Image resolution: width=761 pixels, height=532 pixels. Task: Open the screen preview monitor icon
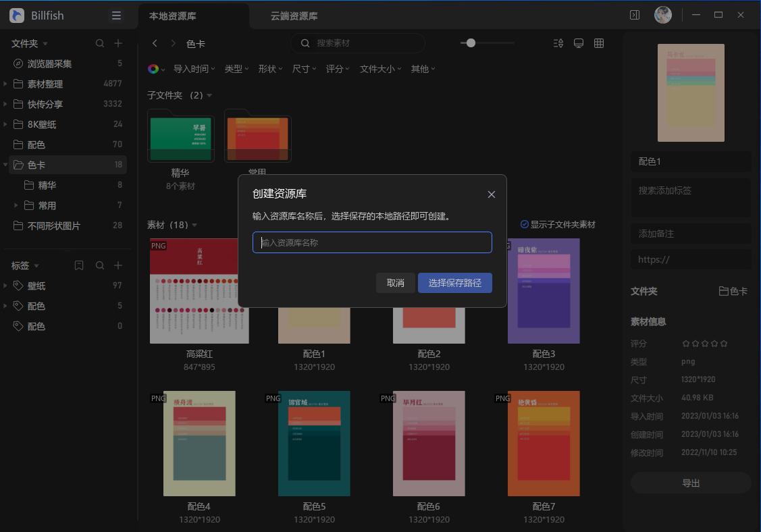coord(579,43)
